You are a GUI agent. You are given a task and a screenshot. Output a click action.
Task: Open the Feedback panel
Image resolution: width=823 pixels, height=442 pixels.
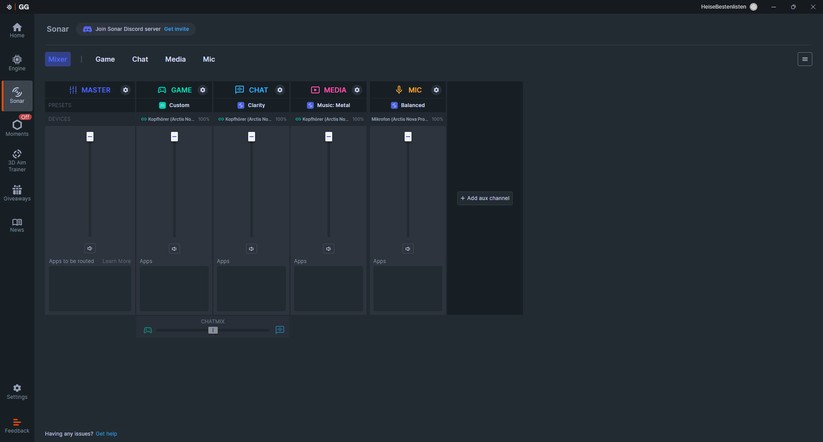(x=17, y=426)
